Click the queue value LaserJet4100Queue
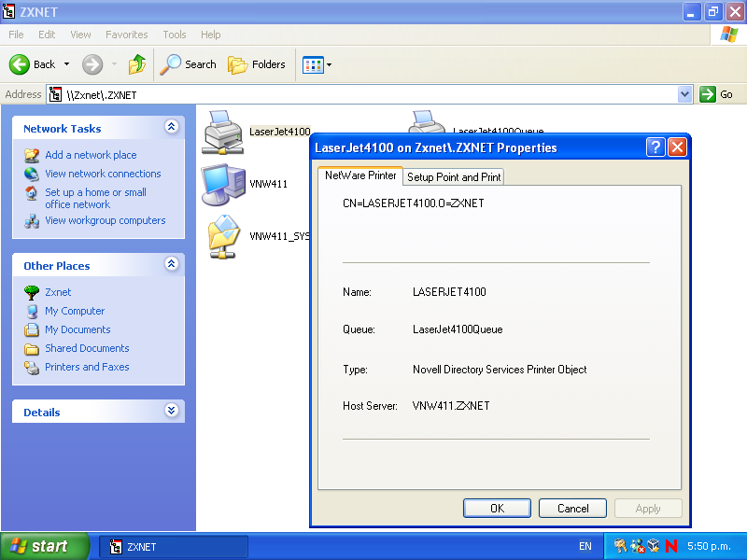This screenshot has height=560, width=747. coord(458,329)
